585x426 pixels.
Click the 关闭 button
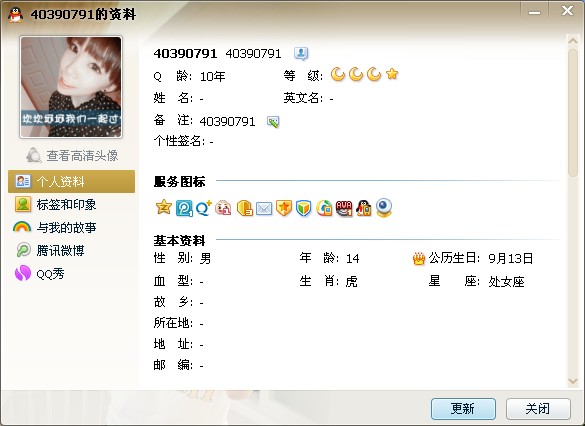[x=538, y=409]
